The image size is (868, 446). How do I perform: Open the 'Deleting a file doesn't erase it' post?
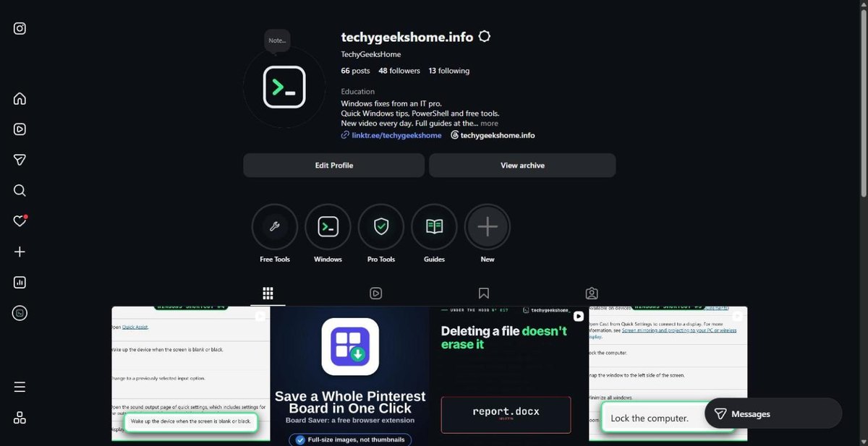509,376
